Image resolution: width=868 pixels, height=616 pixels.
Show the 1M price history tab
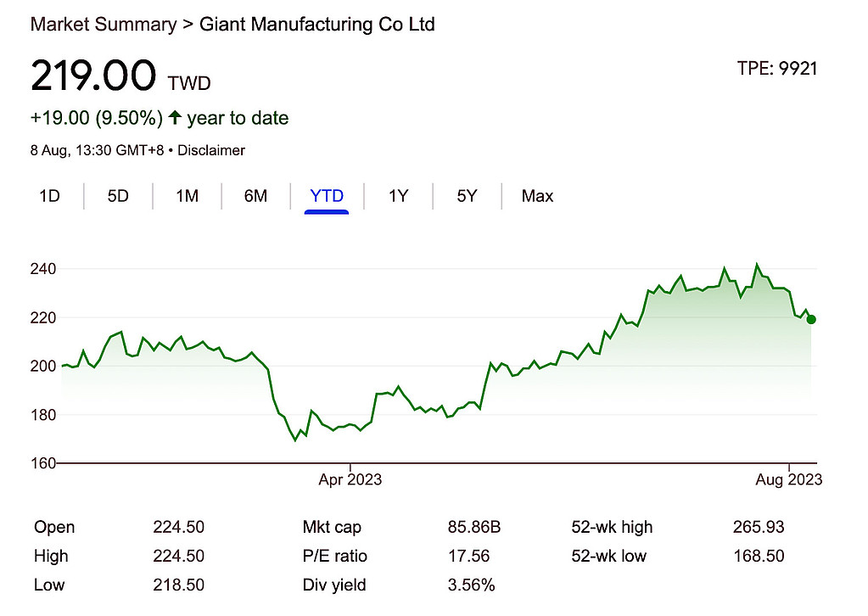(187, 196)
